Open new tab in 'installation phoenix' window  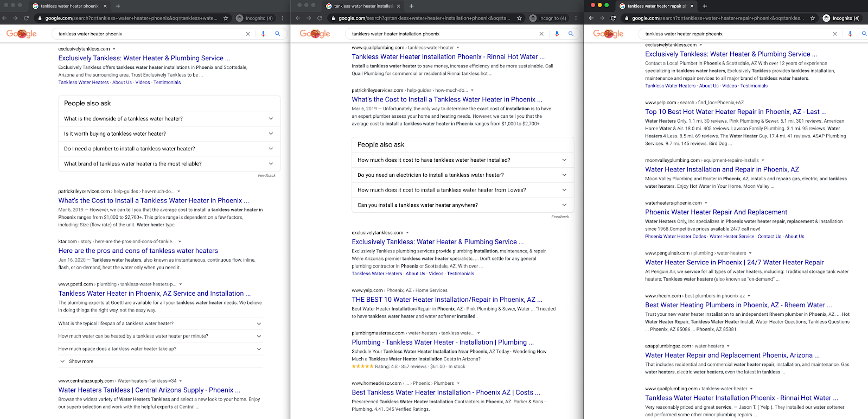411,6
